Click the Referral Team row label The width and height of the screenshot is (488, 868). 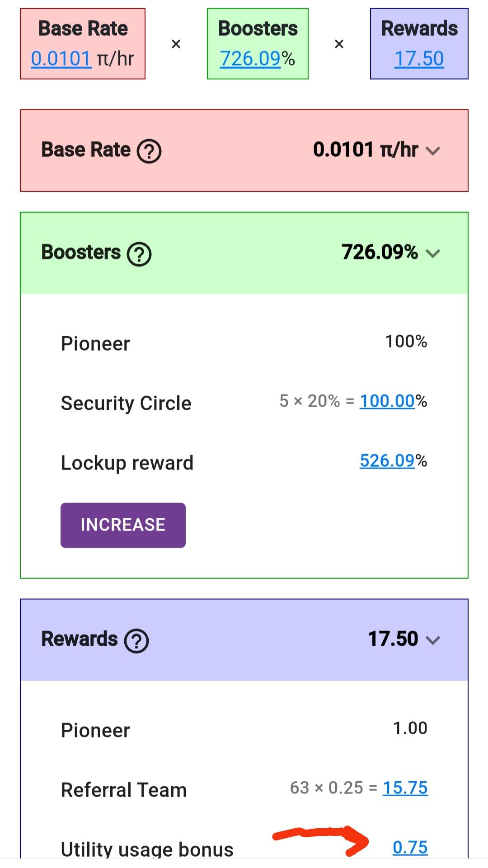pyautogui.click(x=124, y=790)
